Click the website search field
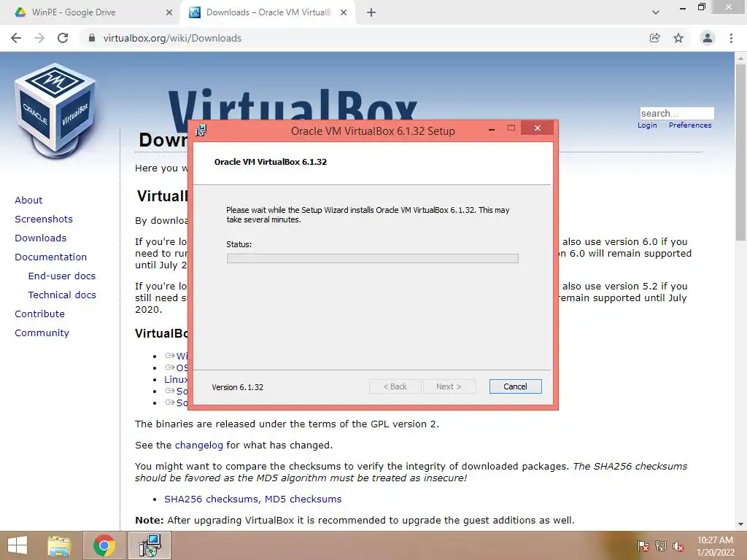The width and height of the screenshot is (747, 560). point(677,113)
